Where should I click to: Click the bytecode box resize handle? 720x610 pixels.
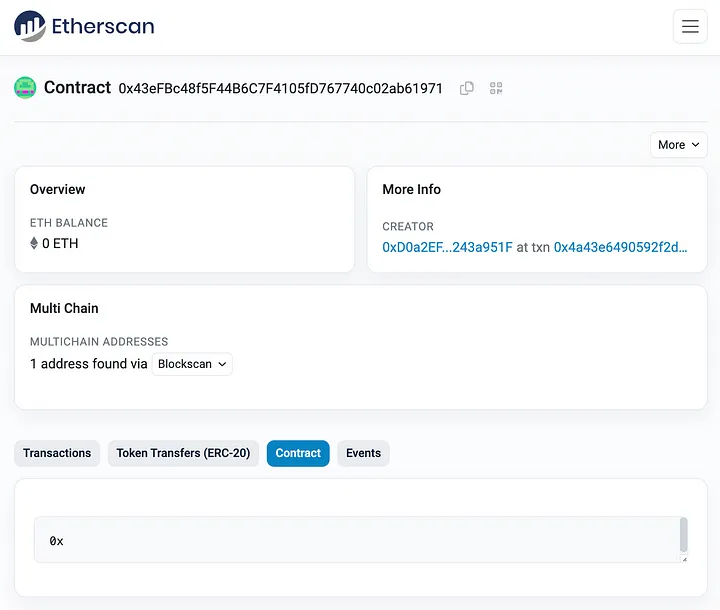coord(684,558)
